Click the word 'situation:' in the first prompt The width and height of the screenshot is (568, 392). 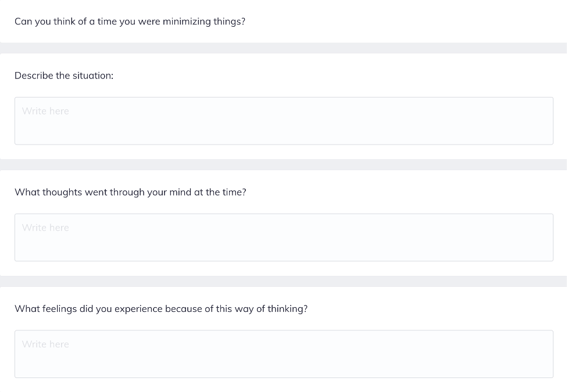coord(93,75)
